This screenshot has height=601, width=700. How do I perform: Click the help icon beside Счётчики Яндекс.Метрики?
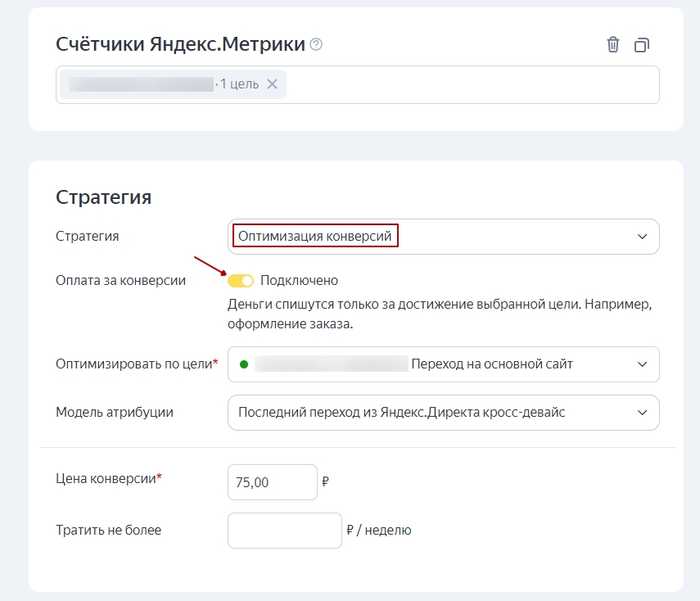click(x=316, y=45)
